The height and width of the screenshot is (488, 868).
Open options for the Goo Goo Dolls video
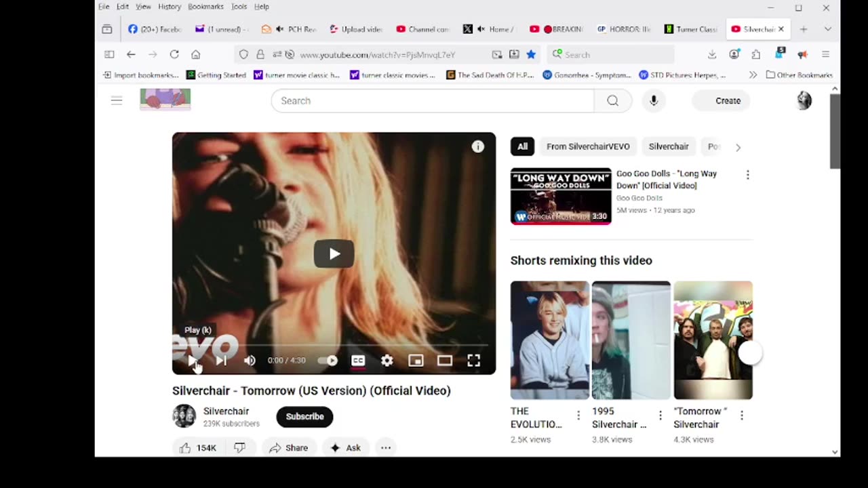(x=748, y=175)
